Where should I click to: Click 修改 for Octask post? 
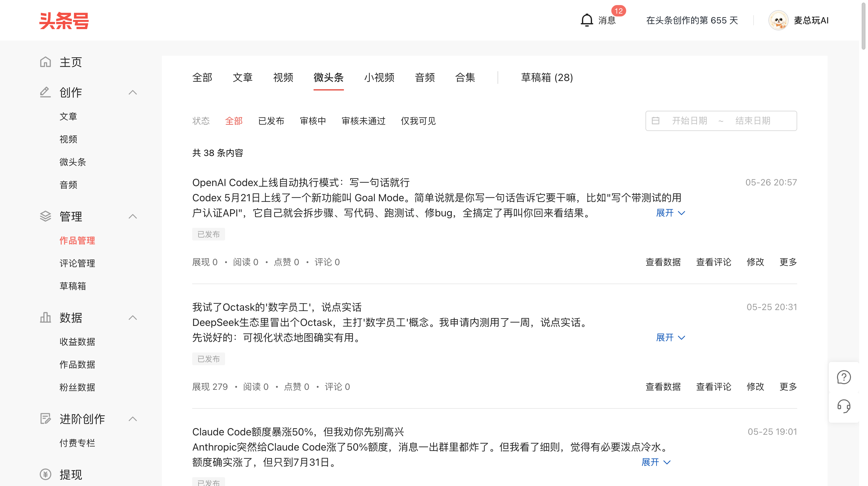click(755, 387)
